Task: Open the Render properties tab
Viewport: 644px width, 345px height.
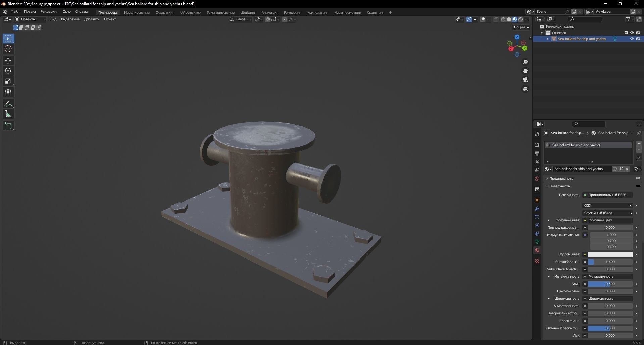Action: (537, 145)
